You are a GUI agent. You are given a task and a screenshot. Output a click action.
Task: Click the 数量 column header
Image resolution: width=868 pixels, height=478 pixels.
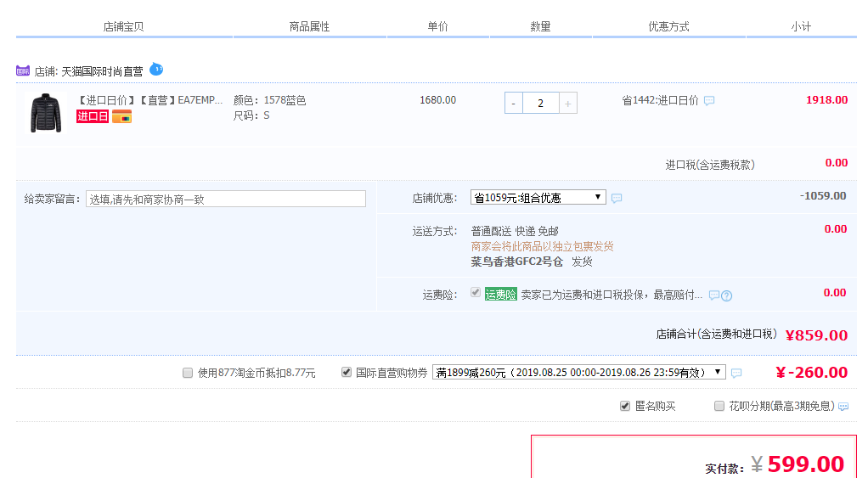pos(540,26)
